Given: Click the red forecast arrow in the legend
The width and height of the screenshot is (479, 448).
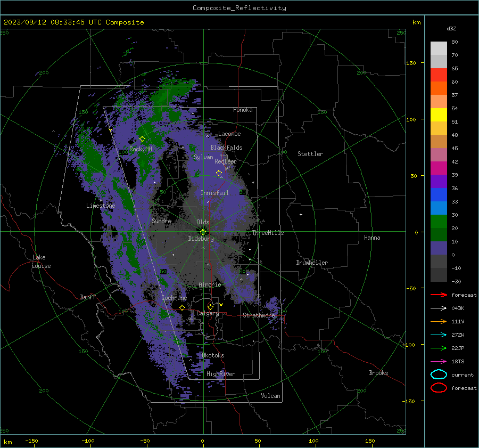Looking at the screenshot, I should click(439, 295).
